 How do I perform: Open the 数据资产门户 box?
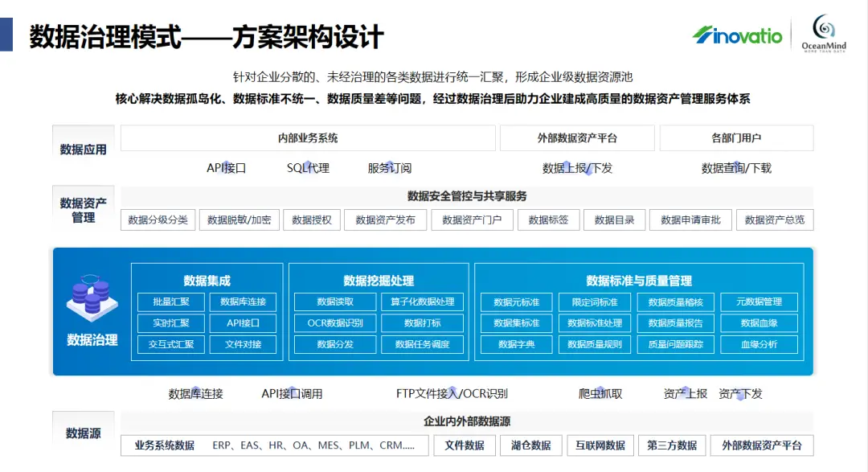coord(473,220)
